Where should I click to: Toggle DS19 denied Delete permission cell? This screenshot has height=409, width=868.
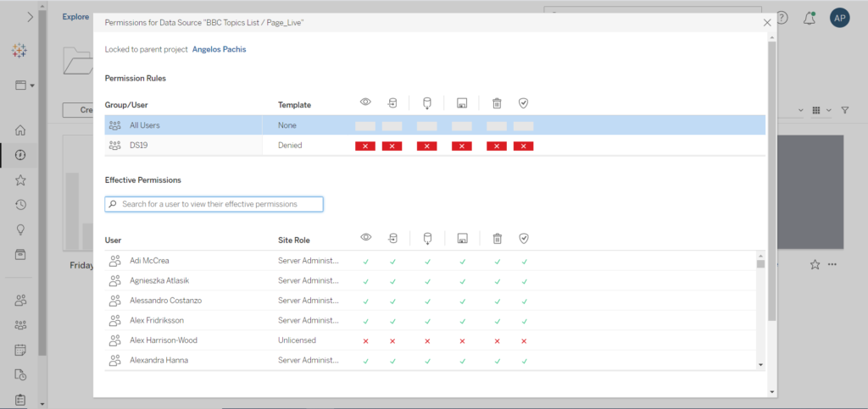point(497,146)
